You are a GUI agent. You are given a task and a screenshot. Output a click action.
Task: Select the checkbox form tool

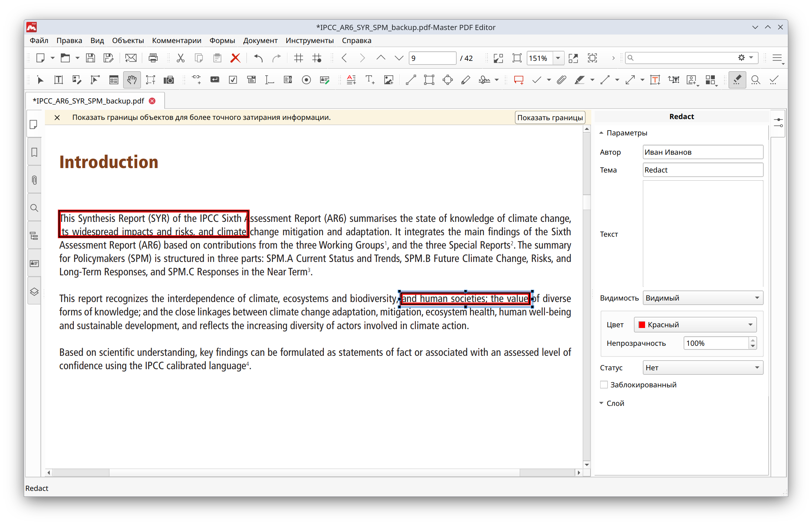coord(233,80)
